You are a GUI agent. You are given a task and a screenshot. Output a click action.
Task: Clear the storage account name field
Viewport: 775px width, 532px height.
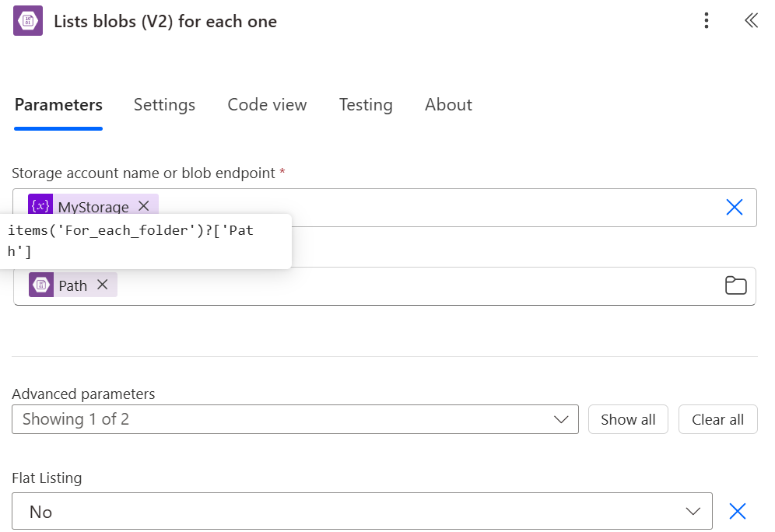pyautogui.click(x=734, y=207)
